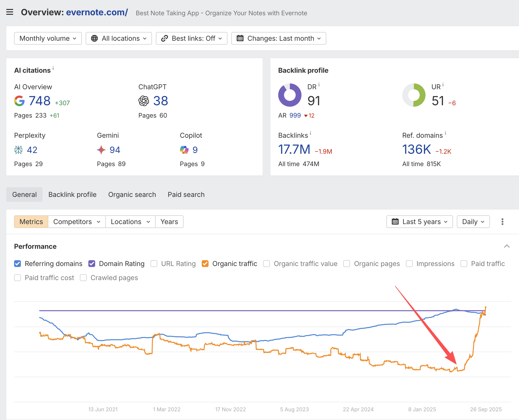Open Monthly volume dropdown
This screenshot has height=420, width=519.
coord(48,38)
